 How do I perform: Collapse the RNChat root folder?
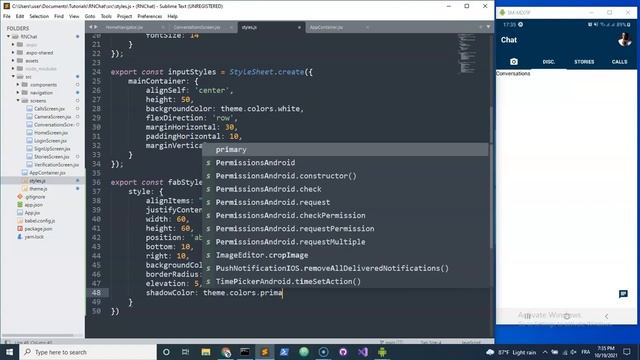8,36
